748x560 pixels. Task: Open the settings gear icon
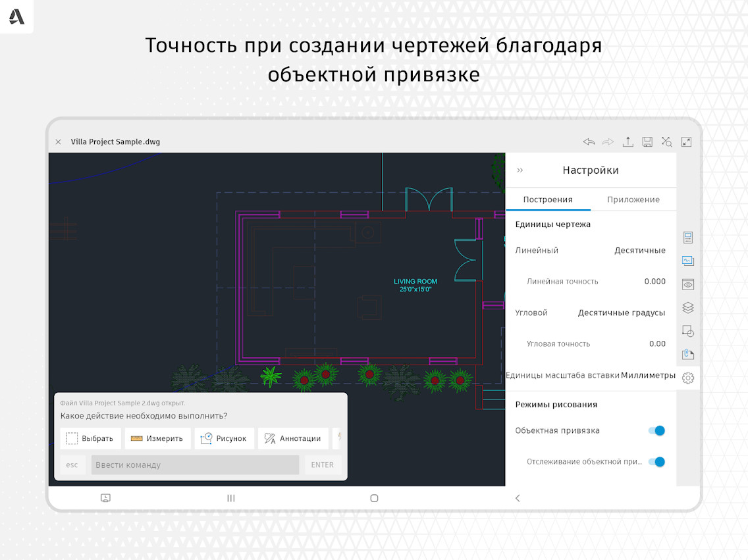coord(688,378)
